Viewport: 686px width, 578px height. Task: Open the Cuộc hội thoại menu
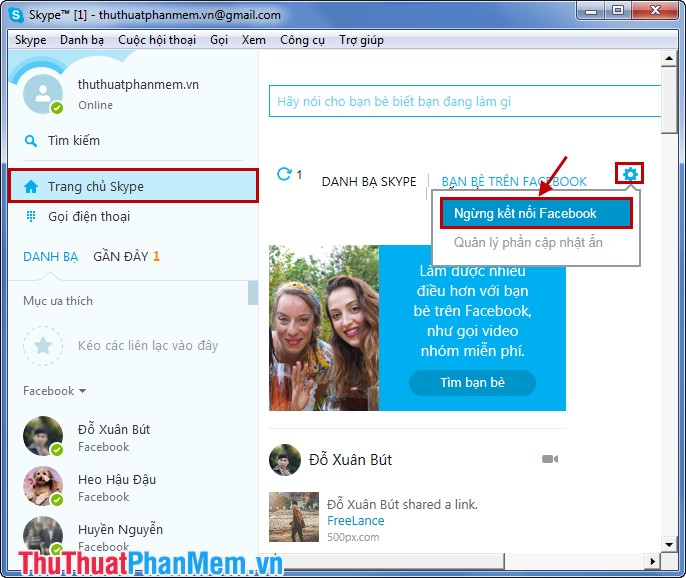(x=157, y=40)
